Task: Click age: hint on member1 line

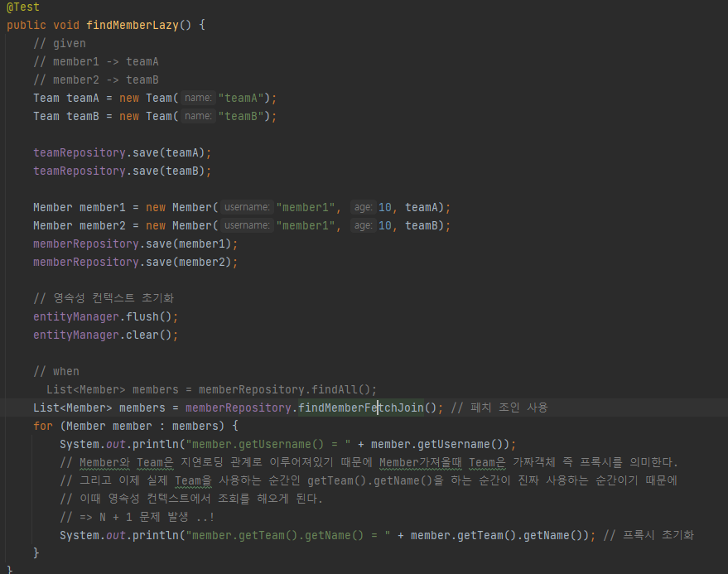Action: pos(363,207)
